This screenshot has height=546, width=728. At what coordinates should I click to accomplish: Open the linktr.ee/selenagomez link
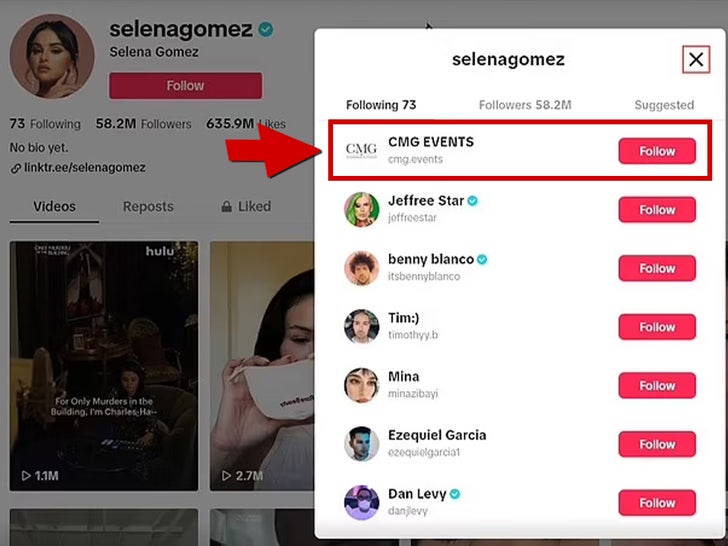tap(84, 168)
